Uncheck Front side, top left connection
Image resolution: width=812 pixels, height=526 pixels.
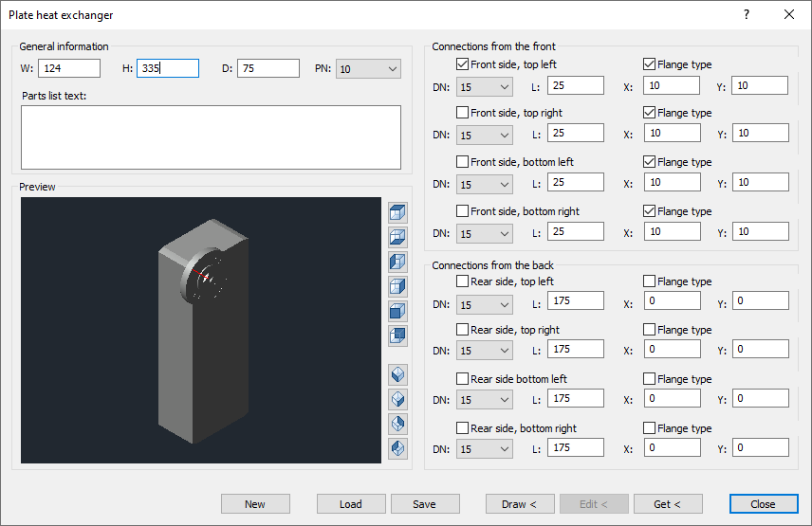pyautogui.click(x=463, y=64)
